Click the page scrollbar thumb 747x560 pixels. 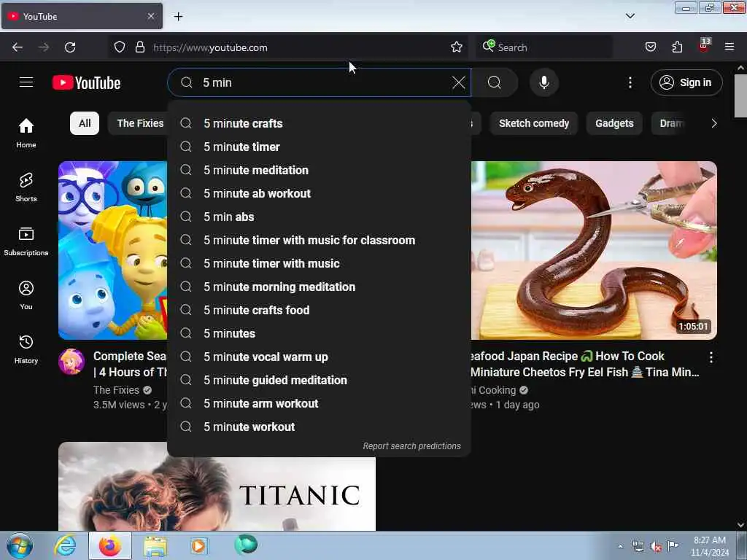[x=740, y=96]
